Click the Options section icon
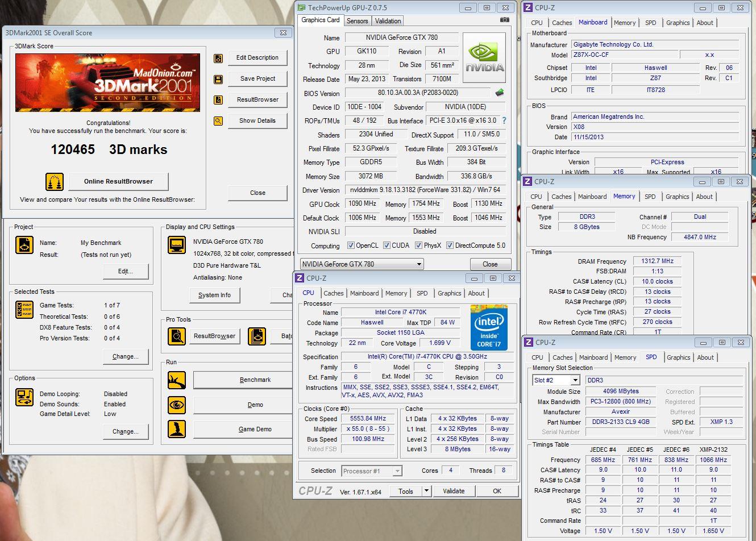This screenshot has width=756, height=541. tap(24, 397)
